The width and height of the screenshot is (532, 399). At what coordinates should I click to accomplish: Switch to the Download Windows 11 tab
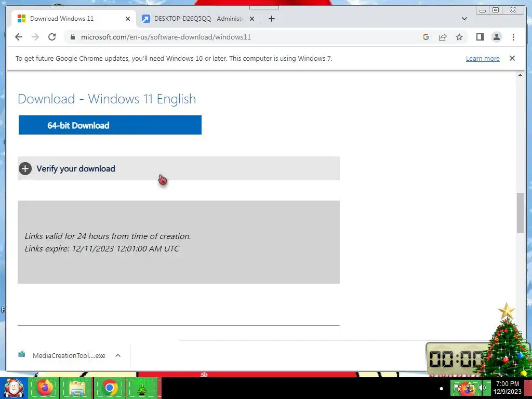click(x=74, y=19)
